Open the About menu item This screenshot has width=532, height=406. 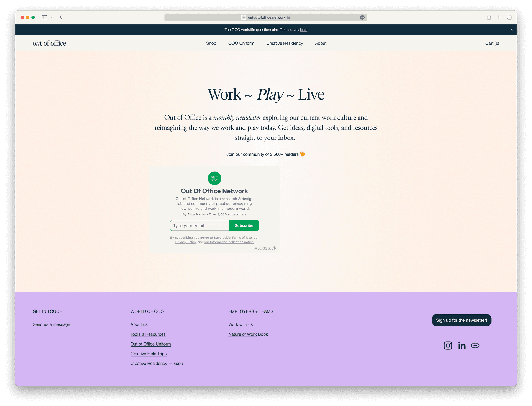coord(321,43)
